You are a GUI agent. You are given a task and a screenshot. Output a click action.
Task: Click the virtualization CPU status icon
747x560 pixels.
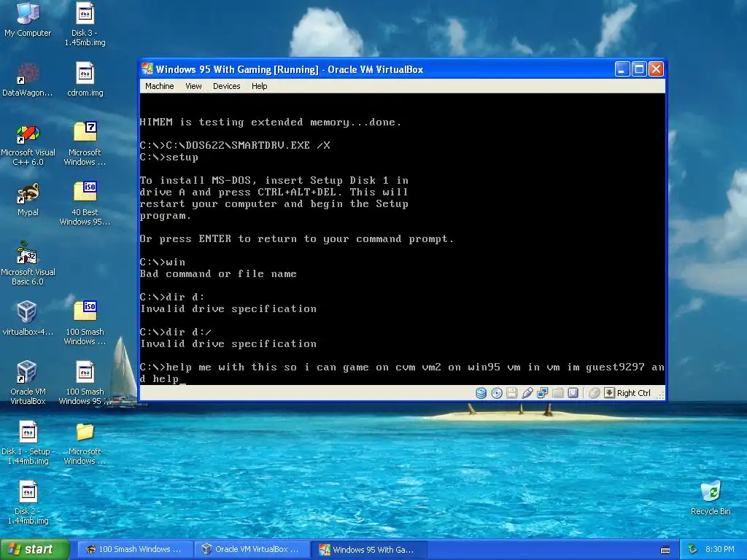(573, 393)
